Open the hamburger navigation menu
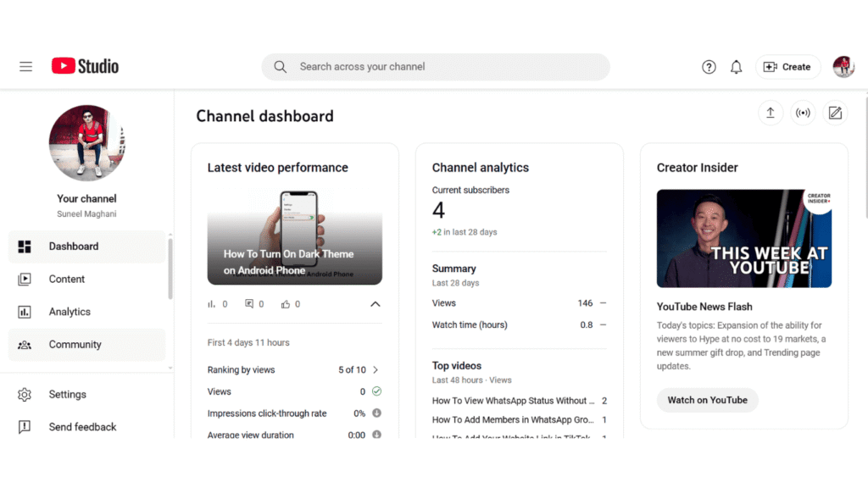Viewport: 868px width, 488px height. [25, 67]
